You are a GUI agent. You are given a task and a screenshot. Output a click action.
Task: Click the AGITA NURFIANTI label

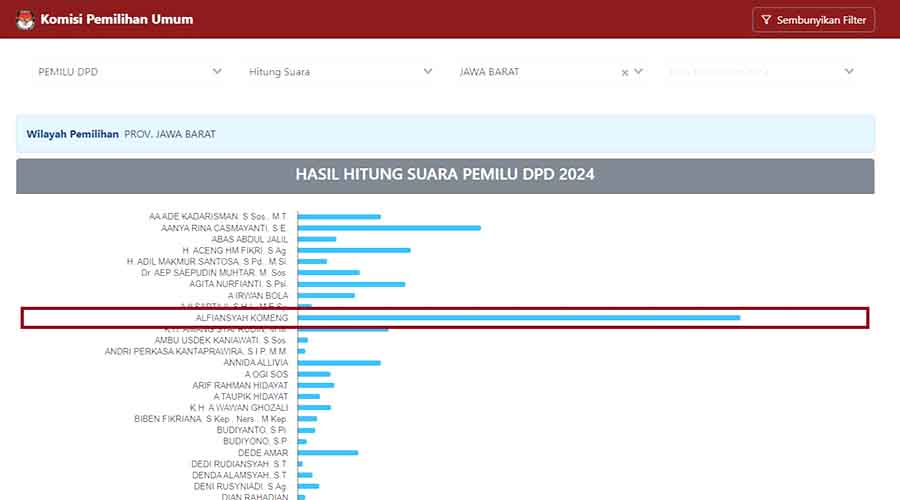238,284
